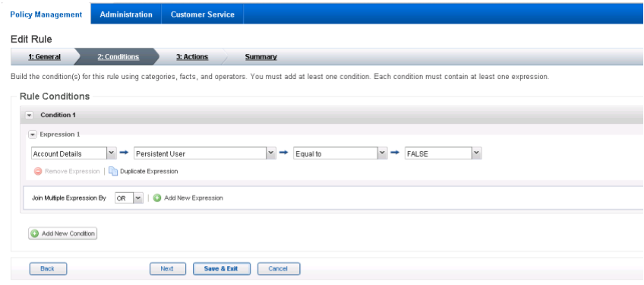Click green plus icon on Add New Condition
644x285 pixels.
point(35,233)
